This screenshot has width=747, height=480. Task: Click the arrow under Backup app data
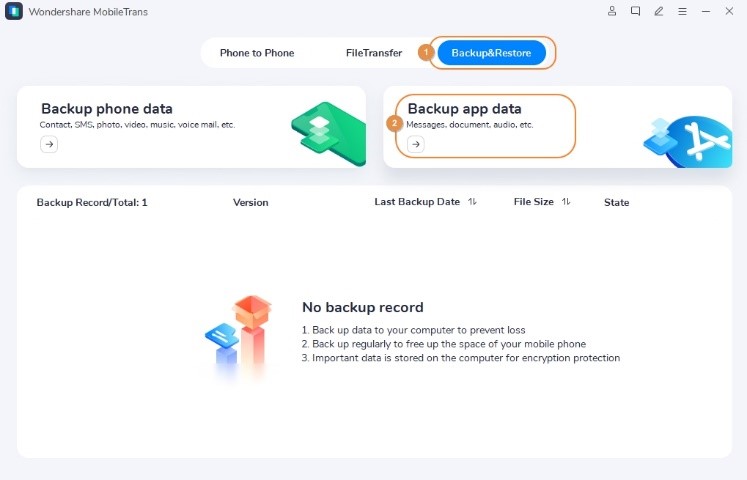(x=416, y=144)
